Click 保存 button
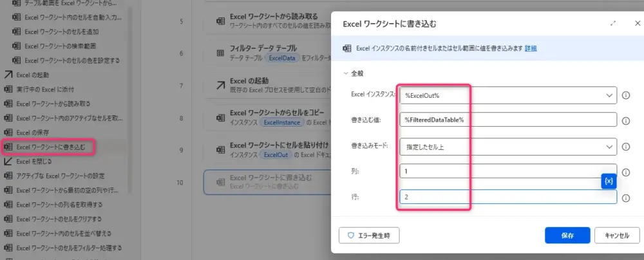This screenshot has width=644, height=260. pyautogui.click(x=567, y=236)
